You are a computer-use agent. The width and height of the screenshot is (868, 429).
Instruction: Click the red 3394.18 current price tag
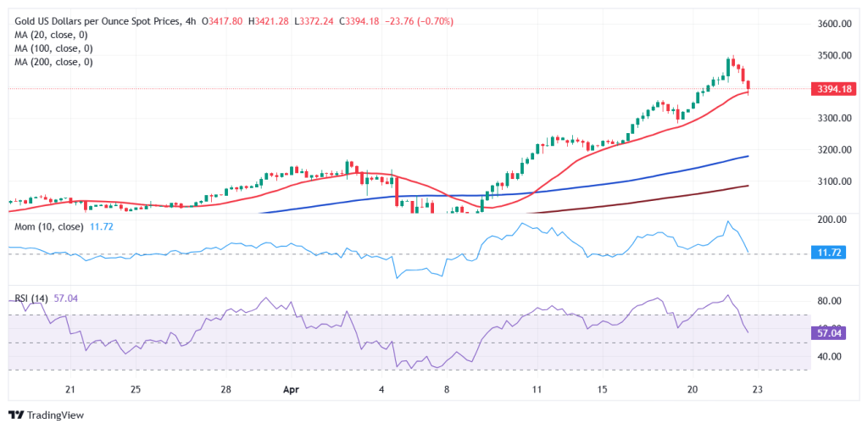coord(833,88)
